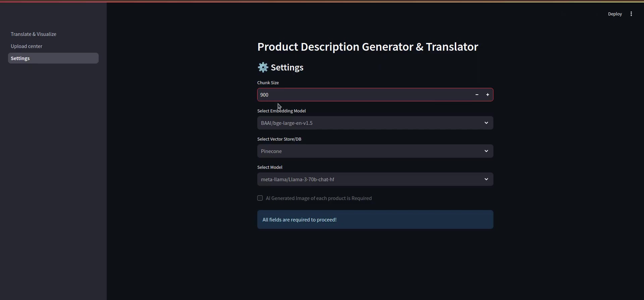Screen dimensions: 644x300
Task: Select the Settings sidebar item
Action: coord(53,58)
